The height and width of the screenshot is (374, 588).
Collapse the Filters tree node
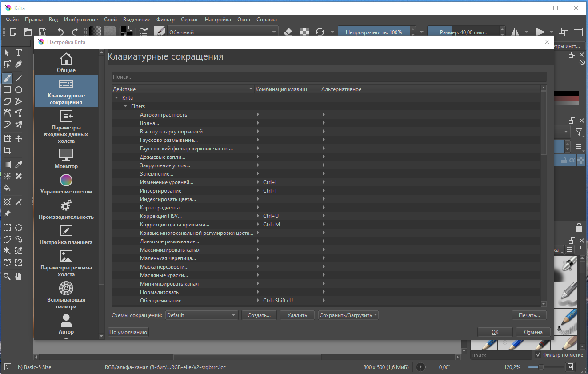pos(125,106)
